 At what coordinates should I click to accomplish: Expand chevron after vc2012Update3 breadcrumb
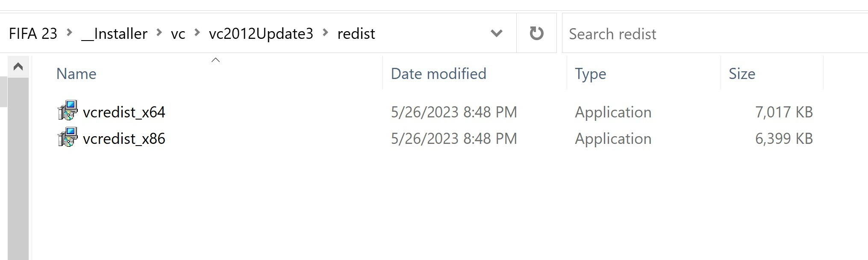tap(325, 32)
